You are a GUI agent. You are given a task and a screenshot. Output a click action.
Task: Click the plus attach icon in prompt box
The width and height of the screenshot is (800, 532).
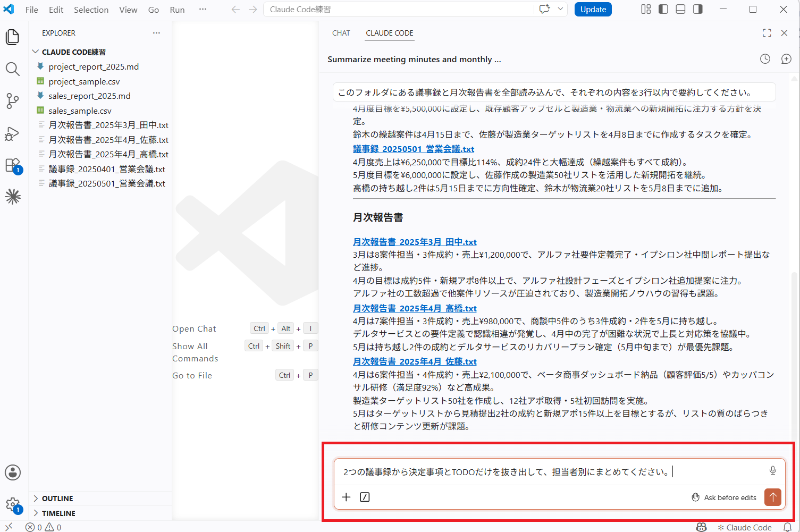pyautogui.click(x=346, y=497)
